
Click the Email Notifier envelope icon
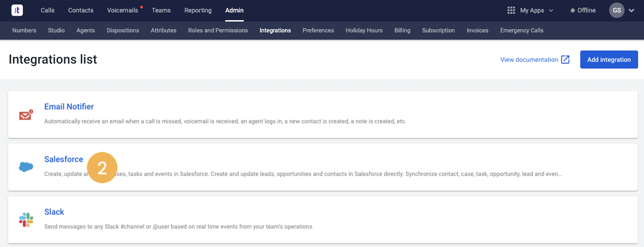[26, 115]
